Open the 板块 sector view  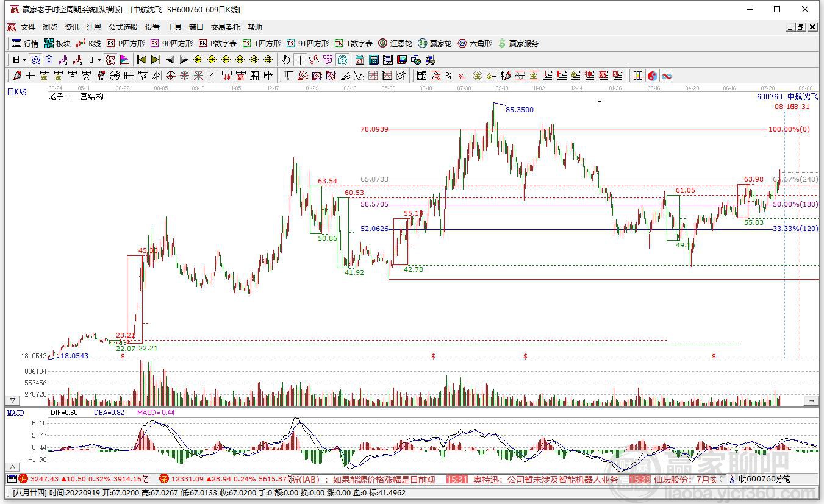click(57, 43)
